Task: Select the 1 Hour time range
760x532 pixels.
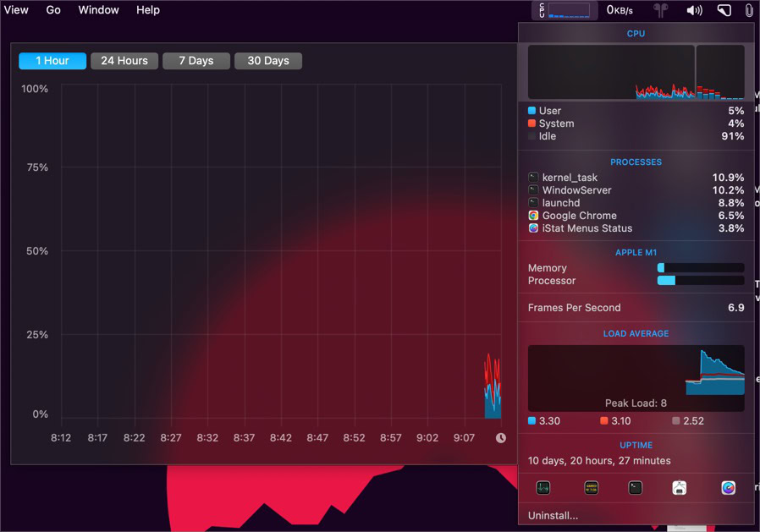Action: point(52,61)
